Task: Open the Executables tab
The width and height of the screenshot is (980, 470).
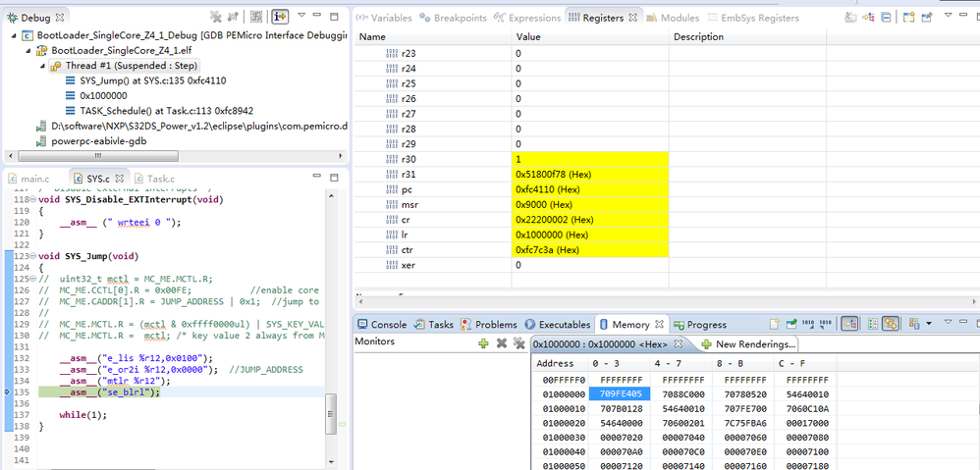Action: tap(558, 325)
